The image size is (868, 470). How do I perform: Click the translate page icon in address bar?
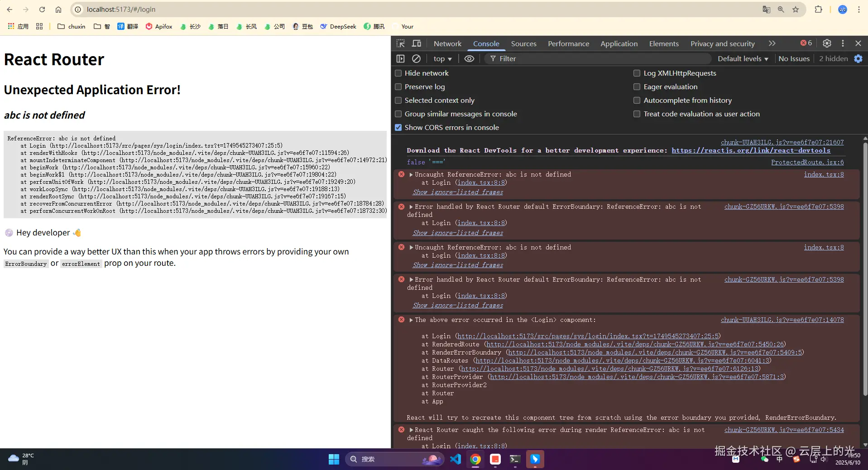pyautogui.click(x=766, y=10)
